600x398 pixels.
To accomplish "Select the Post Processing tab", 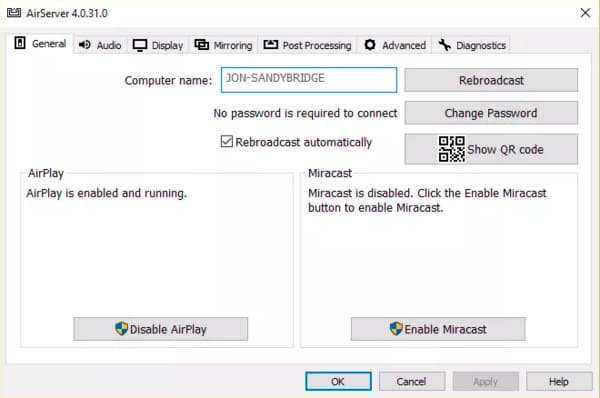I will point(307,45).
